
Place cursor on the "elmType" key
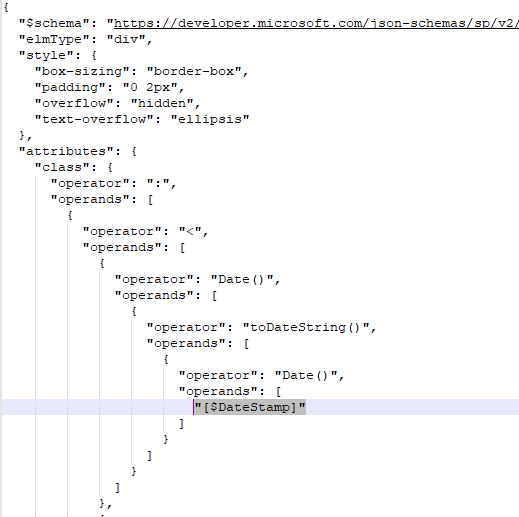click(x=54, y=39)
